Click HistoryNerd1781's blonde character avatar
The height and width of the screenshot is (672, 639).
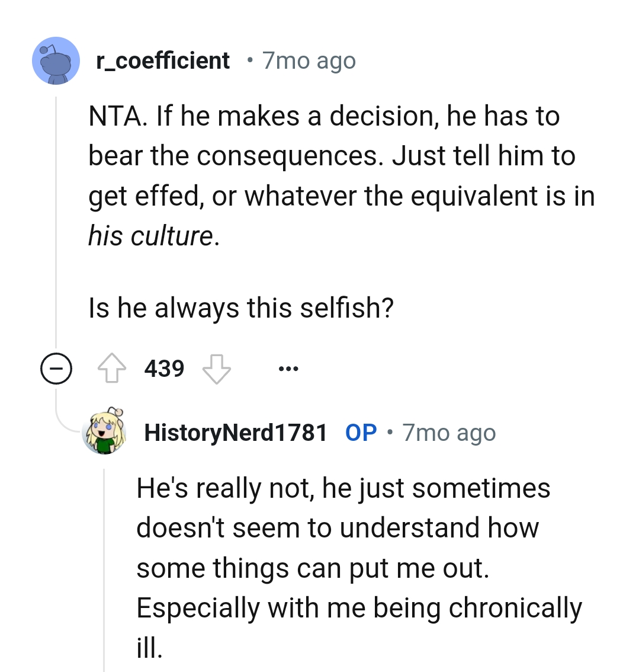(105, 433)
